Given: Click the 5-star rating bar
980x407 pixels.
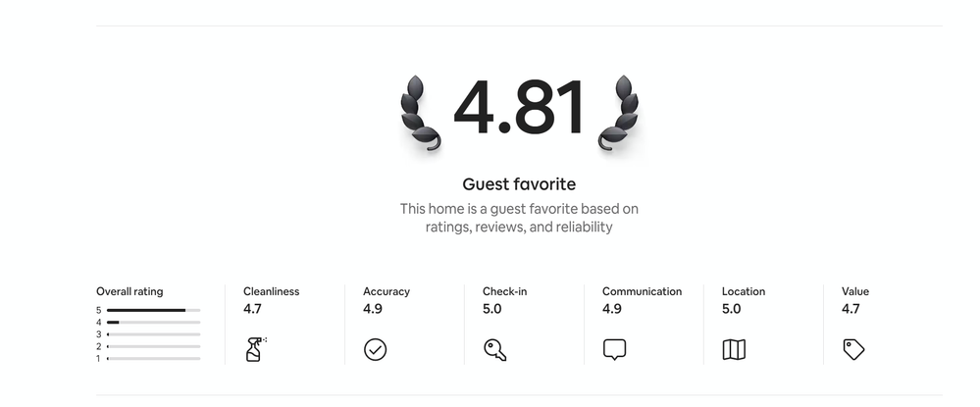Looking at the screenshot, I should click(x=153, y=310).
